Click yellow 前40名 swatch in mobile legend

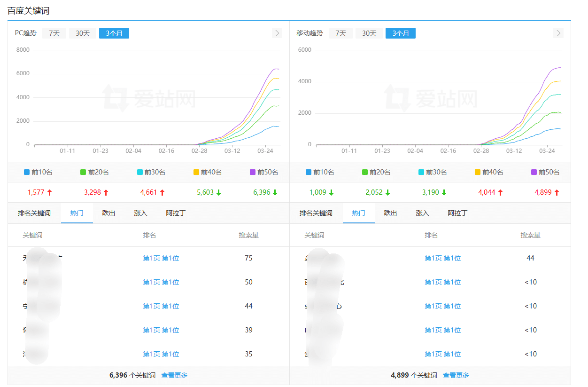pyautogui.click(x=478, y=172)
